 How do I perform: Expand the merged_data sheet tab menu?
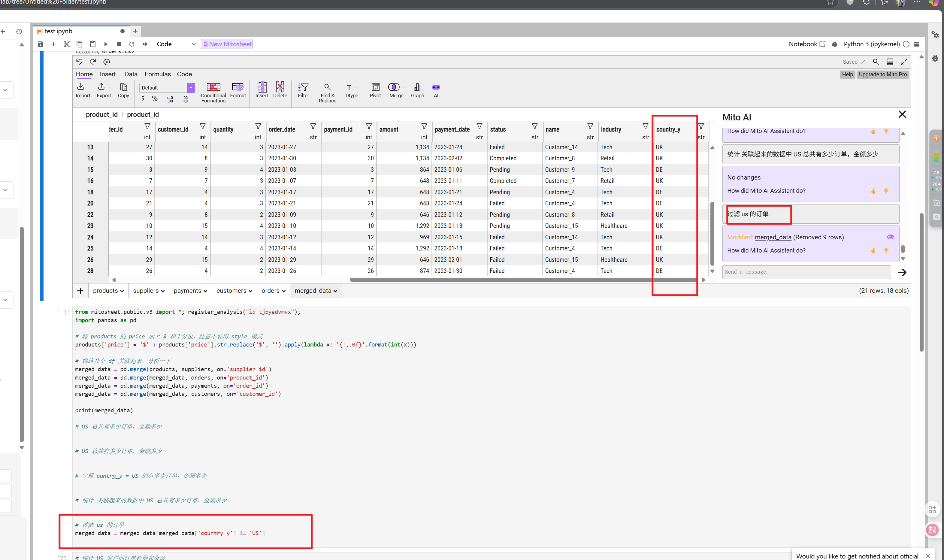335,291
